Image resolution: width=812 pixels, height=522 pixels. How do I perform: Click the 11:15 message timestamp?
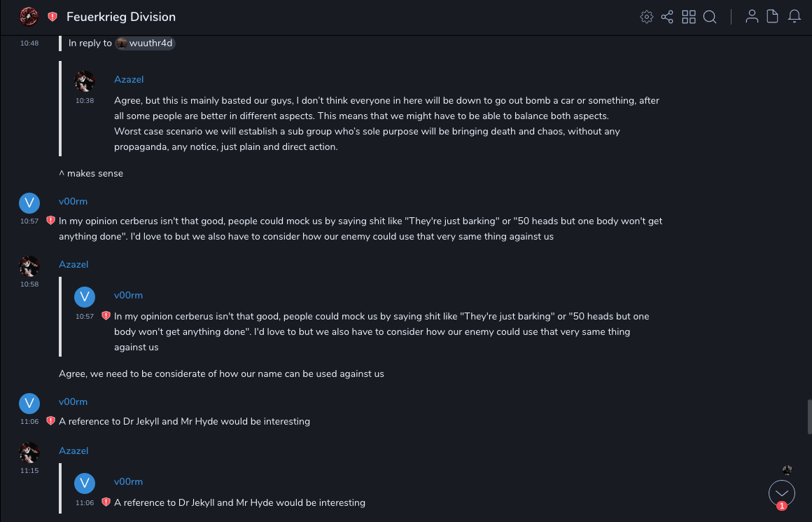[x=29, y=471]
